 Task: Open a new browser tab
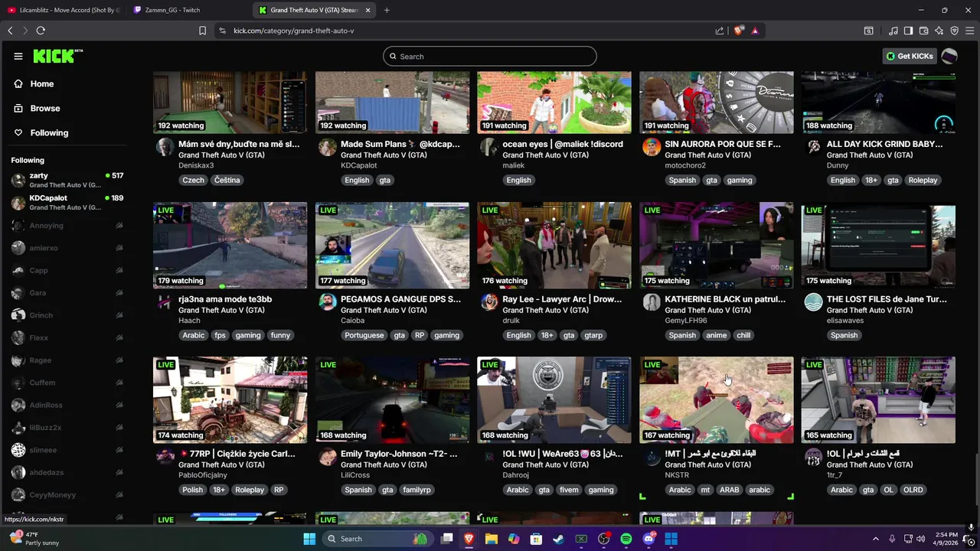(x=387, y=10)
